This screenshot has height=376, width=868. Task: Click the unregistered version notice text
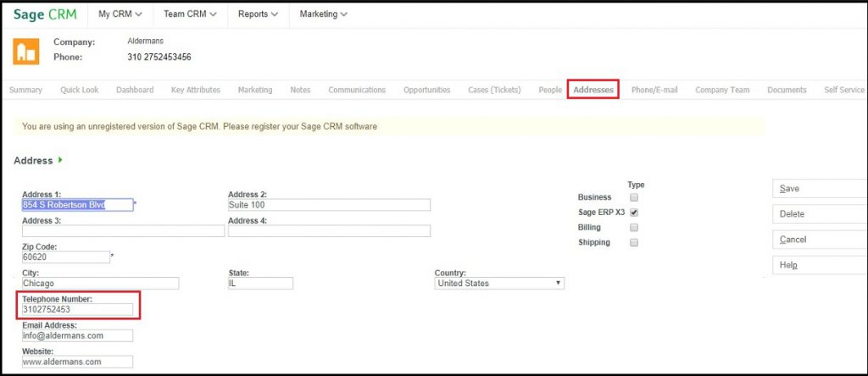pos(199,127)
